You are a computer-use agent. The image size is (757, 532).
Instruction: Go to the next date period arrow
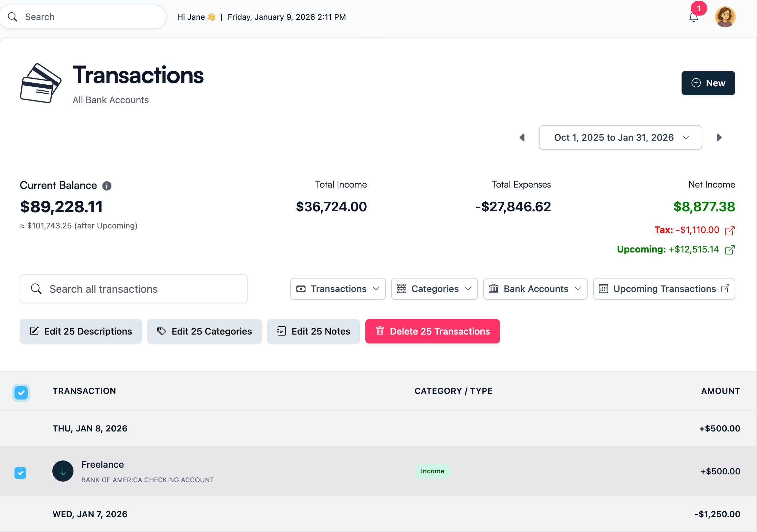pos(719,137)
